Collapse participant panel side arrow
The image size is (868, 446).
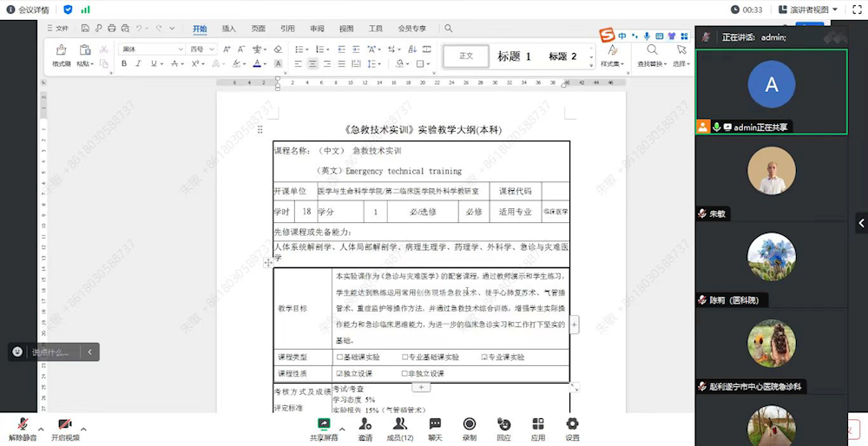[x=861, y=223]
